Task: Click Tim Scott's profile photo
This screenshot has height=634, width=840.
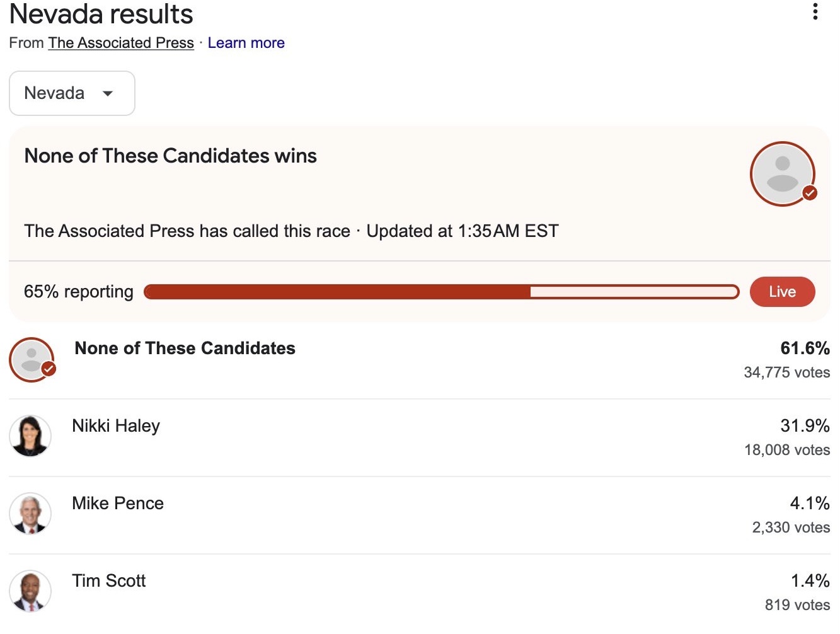Action: [30, 591]
